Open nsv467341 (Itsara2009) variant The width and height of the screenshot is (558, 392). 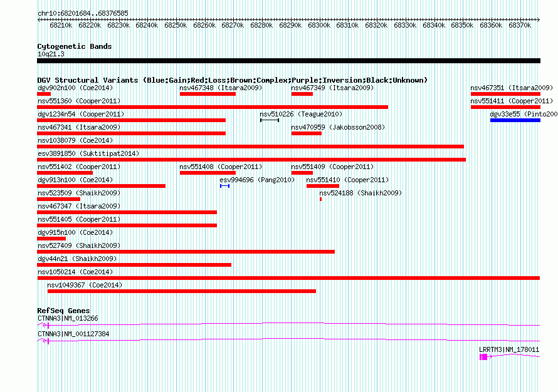point(79,128)
